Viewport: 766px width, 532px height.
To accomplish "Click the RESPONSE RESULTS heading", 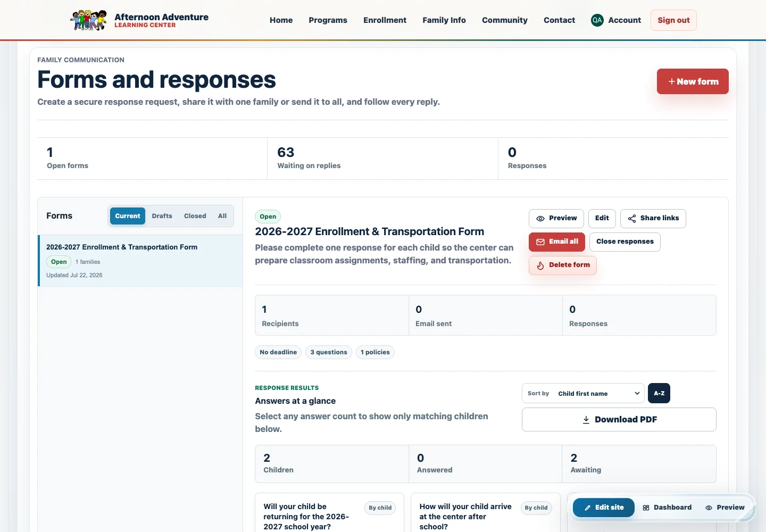I will (x=287, y=388).
